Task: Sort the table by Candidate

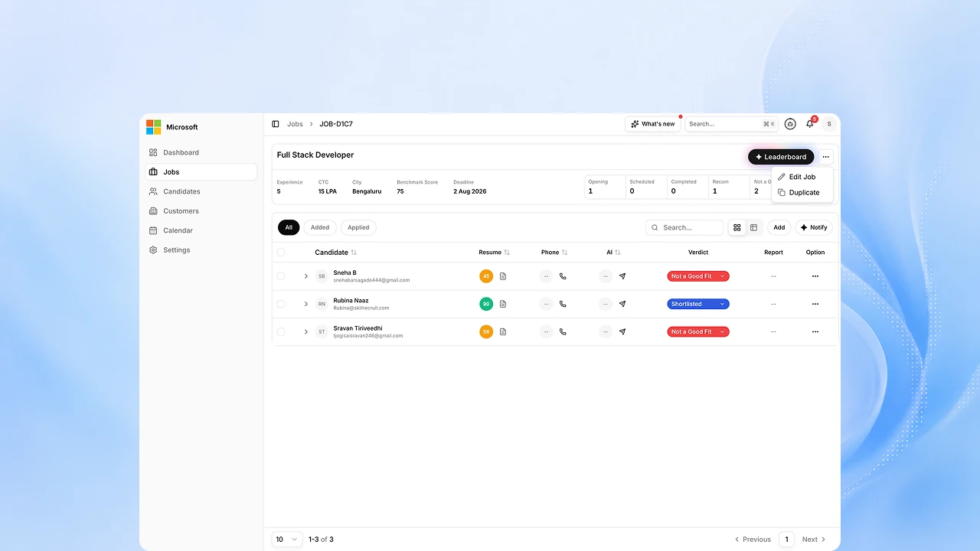Action: pos(354,253)
